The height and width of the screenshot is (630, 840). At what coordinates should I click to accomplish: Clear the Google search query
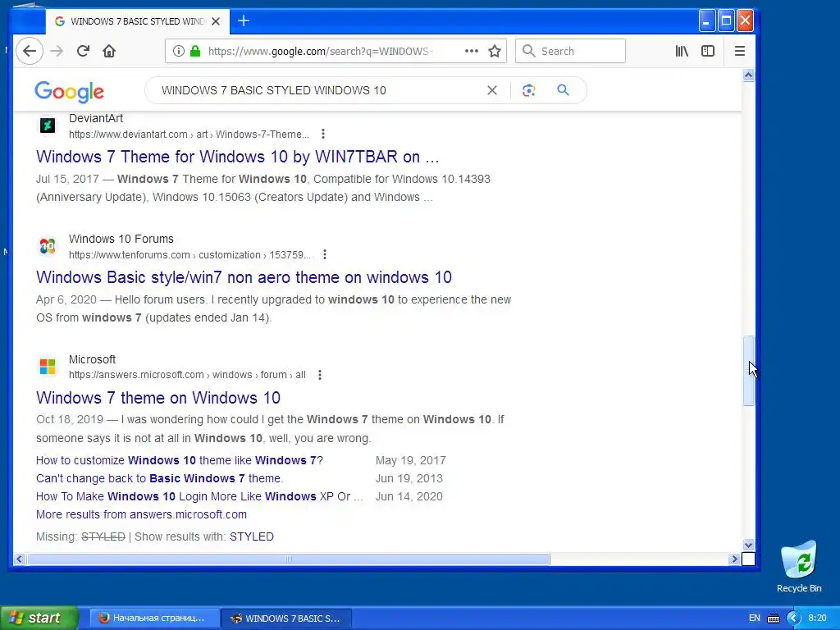tap(492, 90)
